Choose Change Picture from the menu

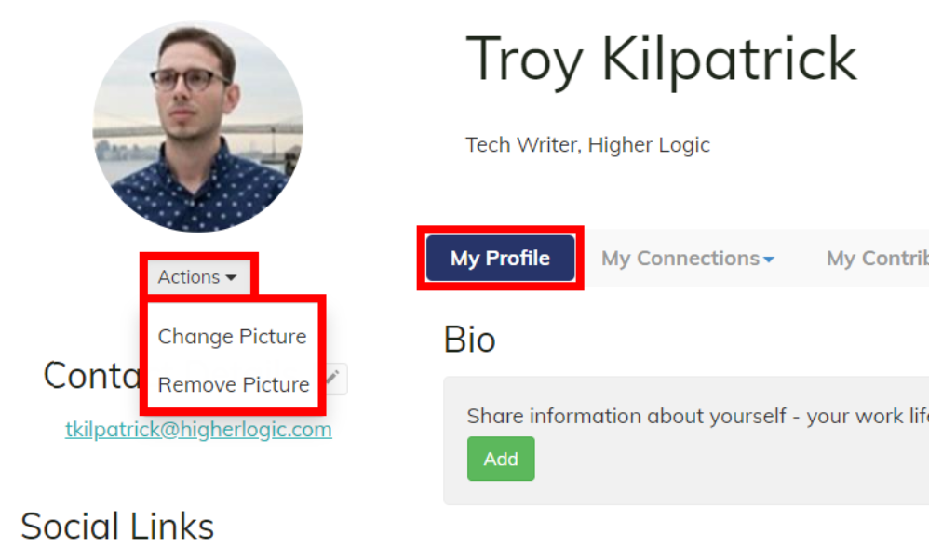(233, 336)
